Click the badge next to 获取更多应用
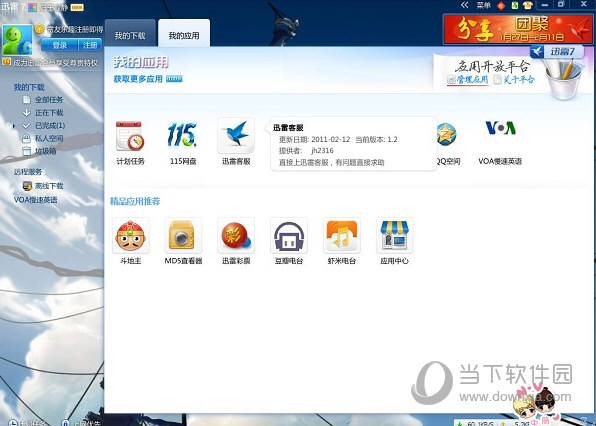 coord(174,79)
